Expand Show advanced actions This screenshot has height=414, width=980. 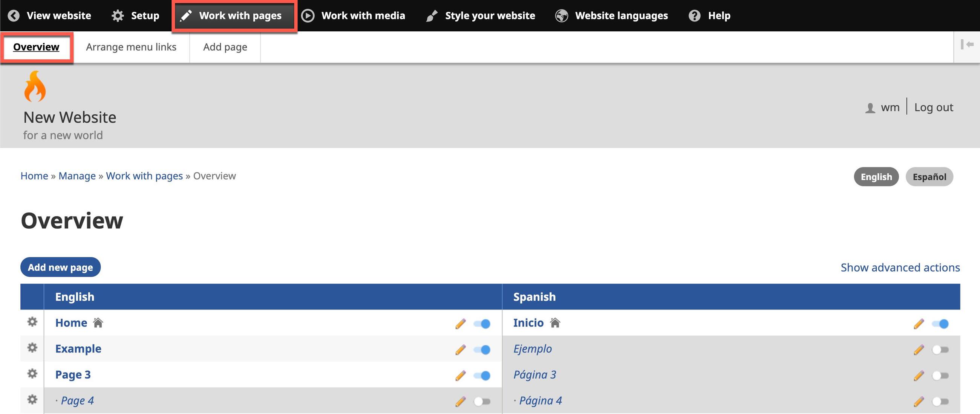900,267
